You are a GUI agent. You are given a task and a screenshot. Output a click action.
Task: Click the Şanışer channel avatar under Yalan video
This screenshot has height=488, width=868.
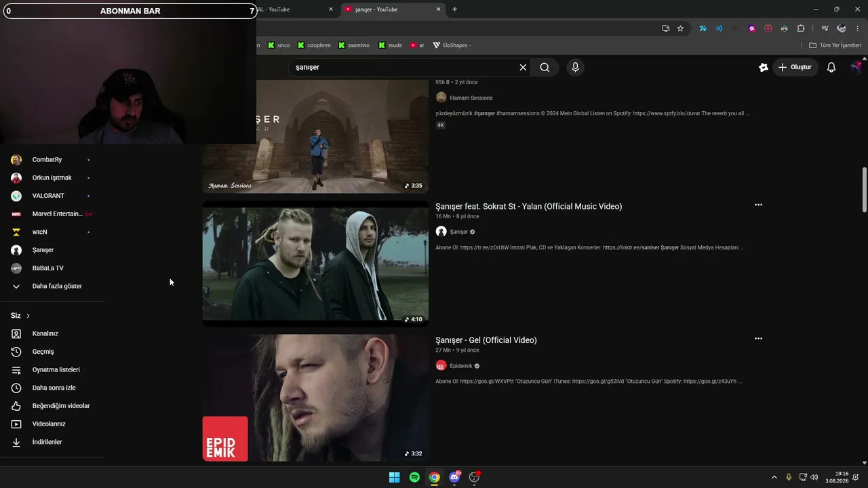(441, 232)
